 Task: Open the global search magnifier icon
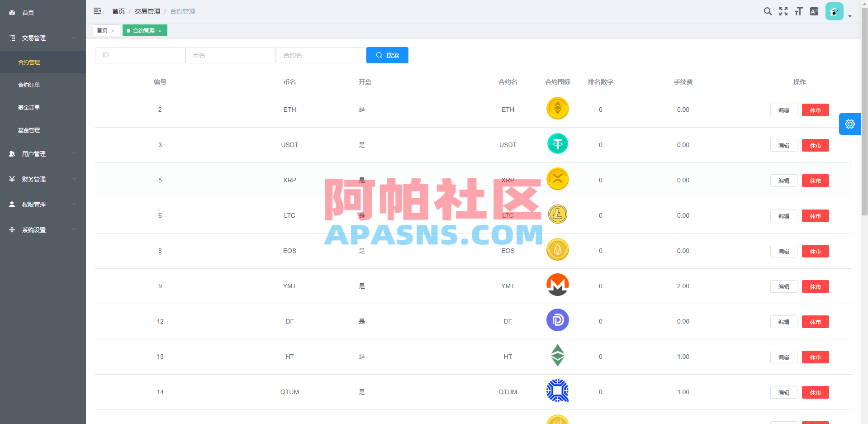click(x=768, y=11)
